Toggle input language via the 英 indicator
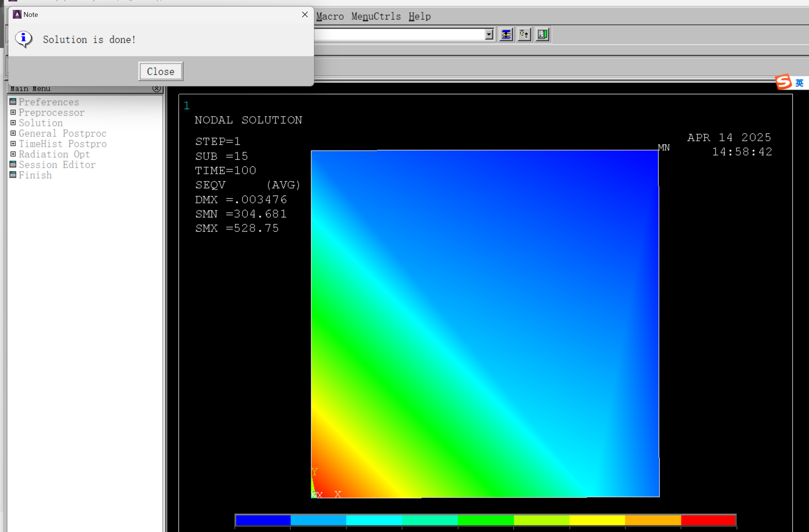This screenshot has width=809, height=532. click(x=799, y=82)
